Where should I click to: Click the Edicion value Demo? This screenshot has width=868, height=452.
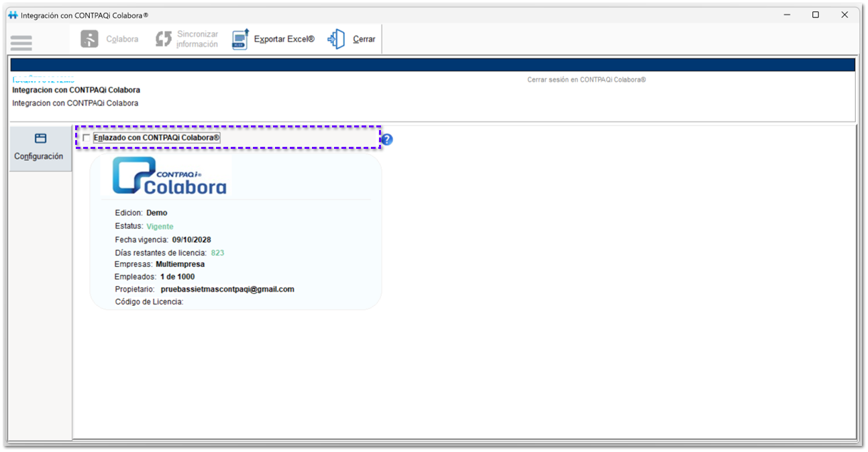tap(157, 213)
